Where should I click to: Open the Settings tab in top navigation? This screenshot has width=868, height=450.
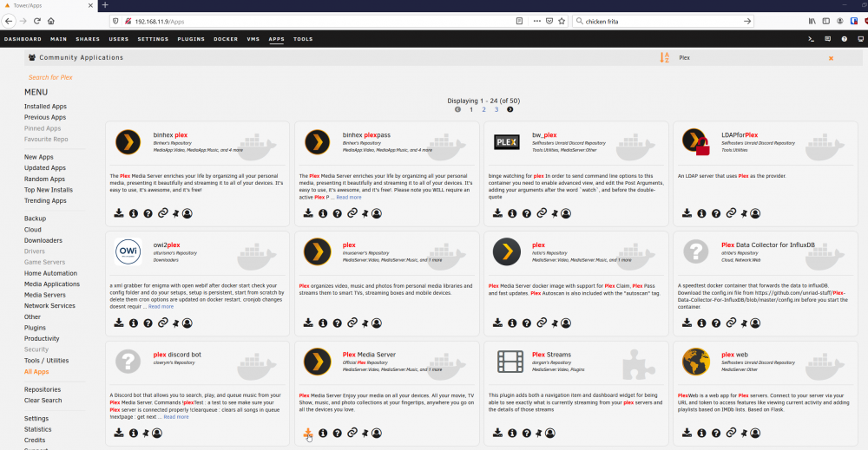tap(153, 39)
